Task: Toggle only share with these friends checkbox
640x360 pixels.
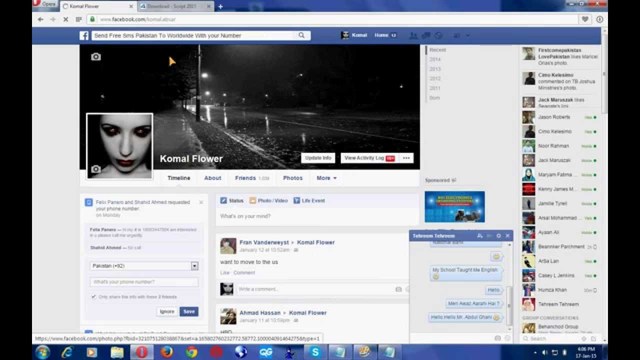Action: pos(93,297)
